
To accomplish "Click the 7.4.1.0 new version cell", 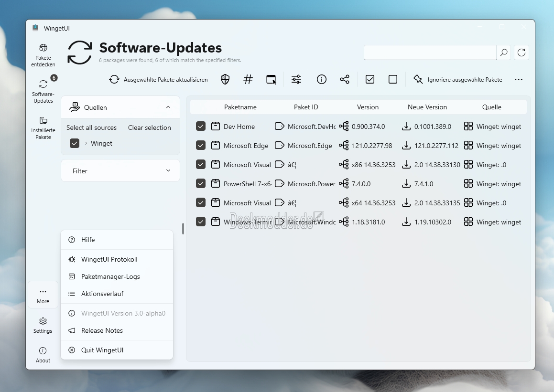I will coord(424,184).
